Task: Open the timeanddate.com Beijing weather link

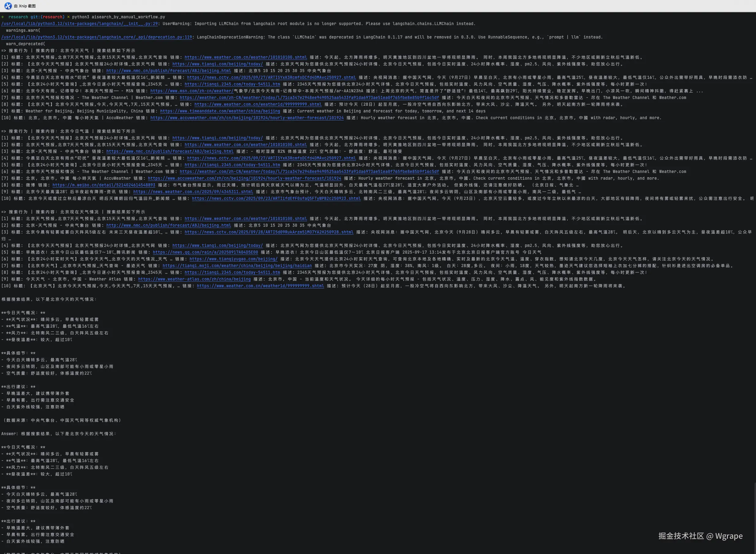Action: coord(220,111)
